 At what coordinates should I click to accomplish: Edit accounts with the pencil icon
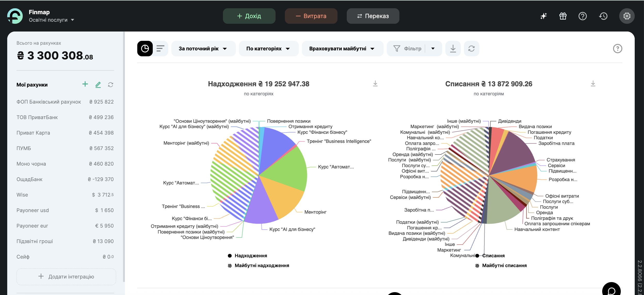pos(98,84)
